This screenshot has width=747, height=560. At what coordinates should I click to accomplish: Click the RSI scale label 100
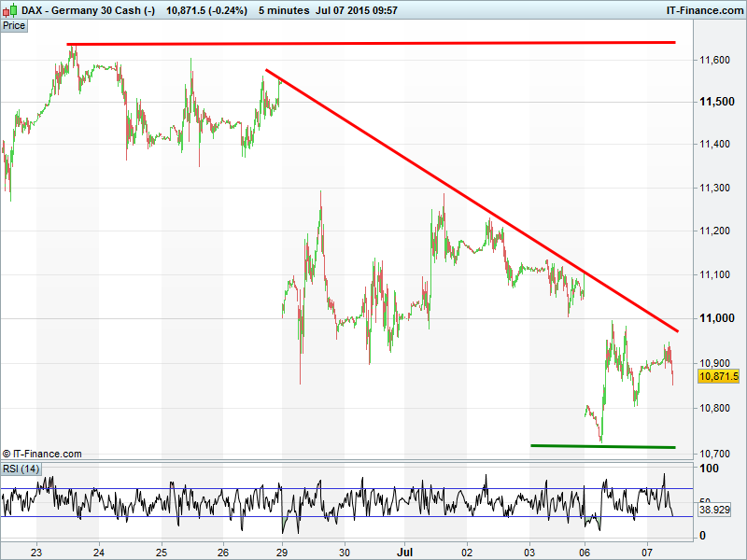click(709, 469)
